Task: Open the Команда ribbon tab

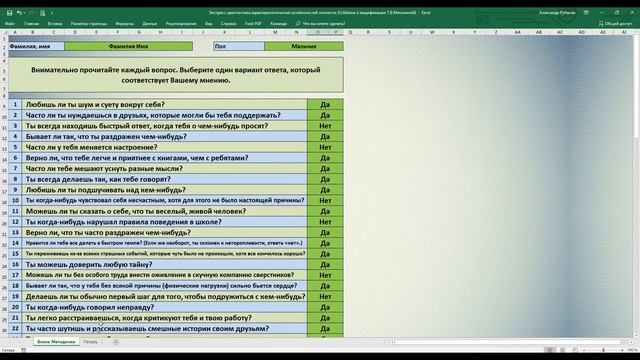Action: click(278, 24)
